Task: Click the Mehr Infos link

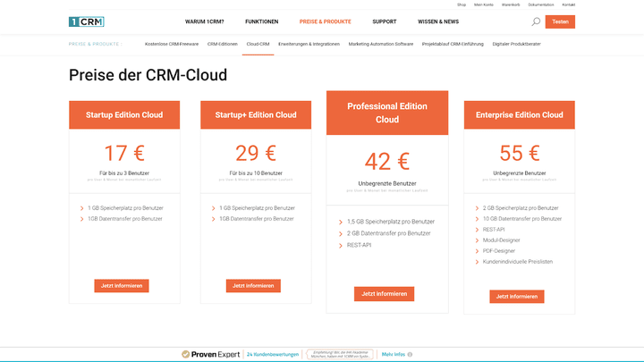Action: (x=394, y=355)
